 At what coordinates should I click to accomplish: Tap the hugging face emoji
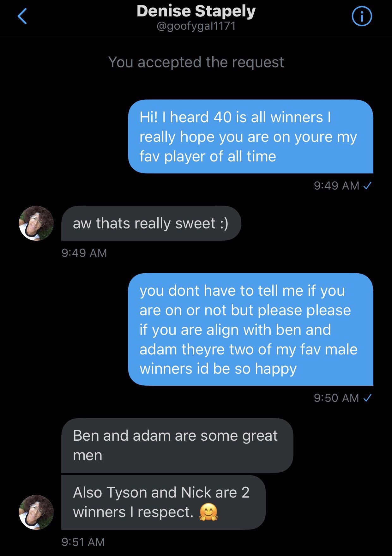tap(208, 512)
